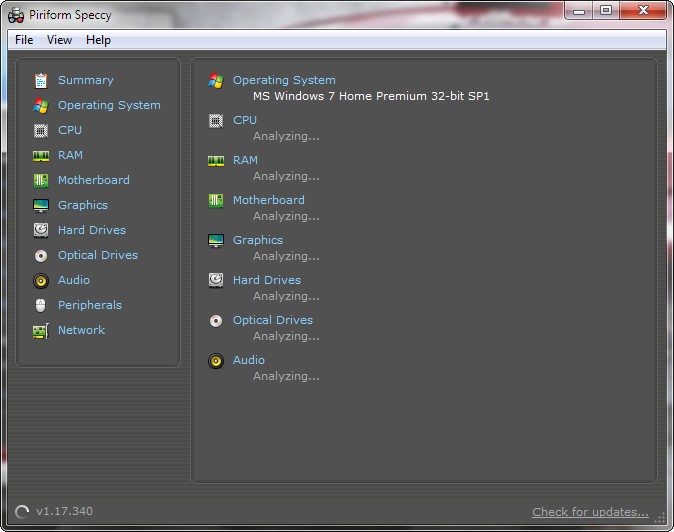Click the Analyzing text under Graphics
The height and width of the screenshot is (532, 674).
[x=286, y=257]
